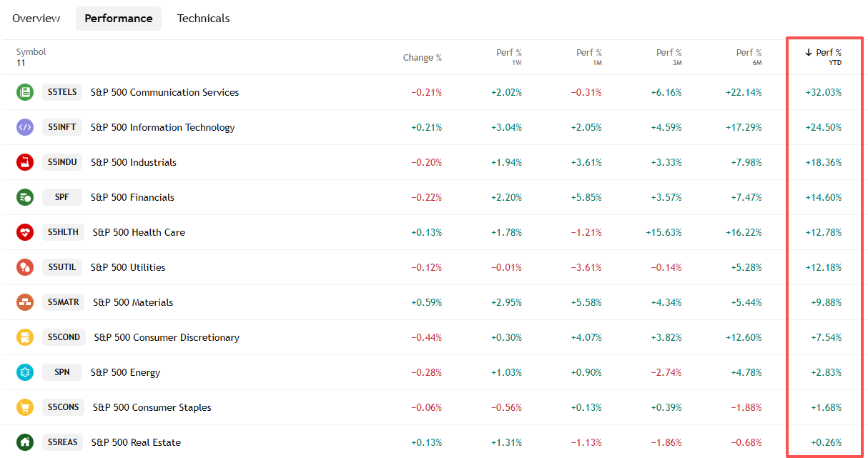Click the Energy sector icon
The image size is (868, 458).
tap(25, 372)
